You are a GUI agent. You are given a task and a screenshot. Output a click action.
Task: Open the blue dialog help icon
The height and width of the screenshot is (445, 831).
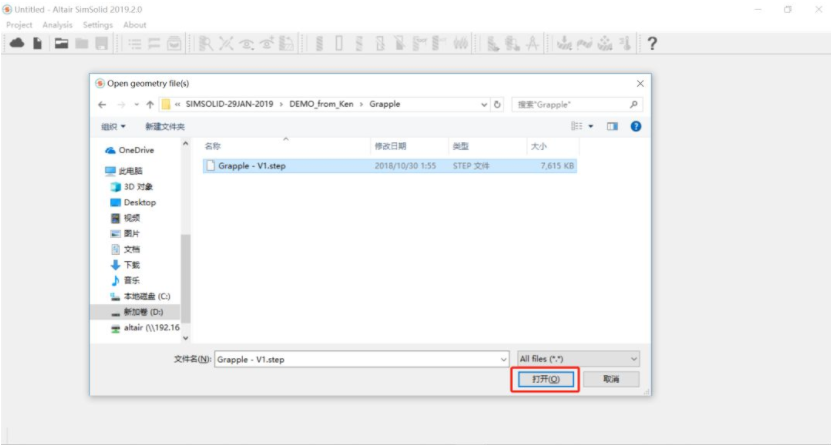pos(635,126)
